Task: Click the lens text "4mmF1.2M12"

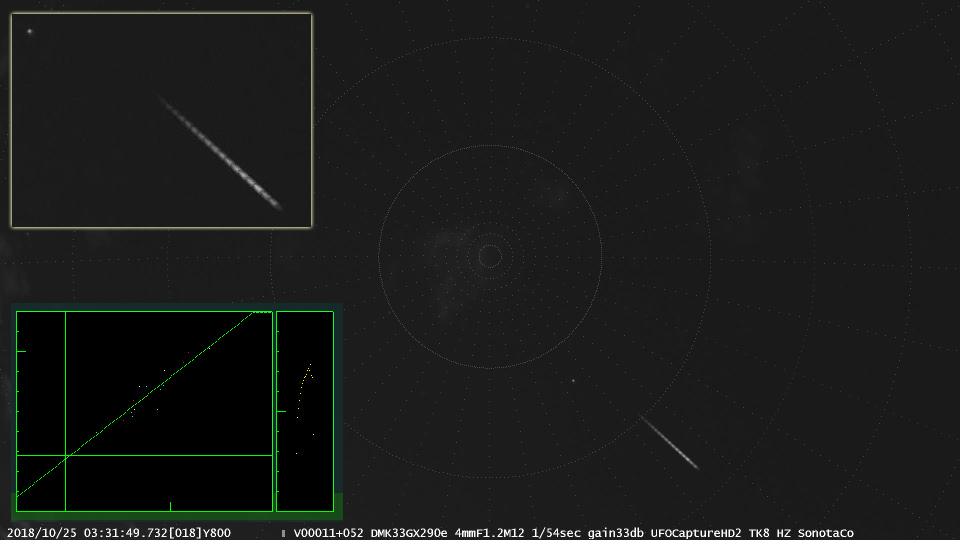Action: (489, 533)
